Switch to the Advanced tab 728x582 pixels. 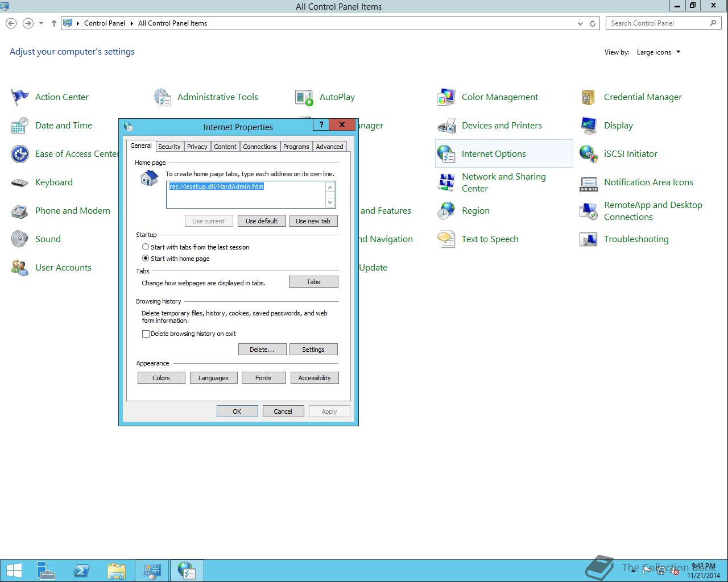(x=330, y=147)
